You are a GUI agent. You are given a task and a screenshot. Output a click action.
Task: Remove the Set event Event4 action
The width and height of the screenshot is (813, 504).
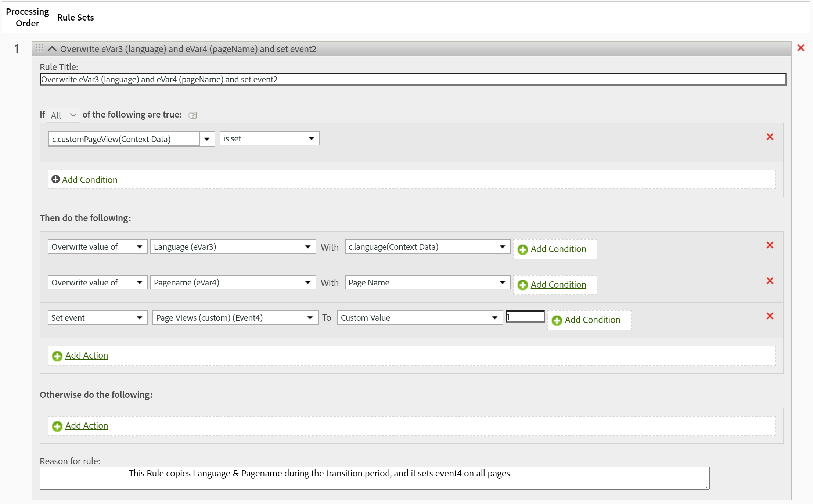(x=770, y=316)
